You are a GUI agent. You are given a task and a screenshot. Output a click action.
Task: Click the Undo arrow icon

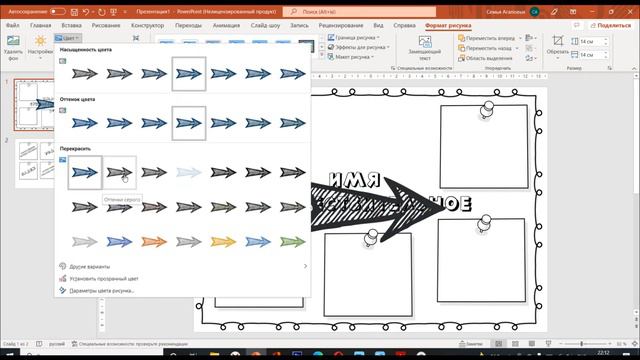86,12
